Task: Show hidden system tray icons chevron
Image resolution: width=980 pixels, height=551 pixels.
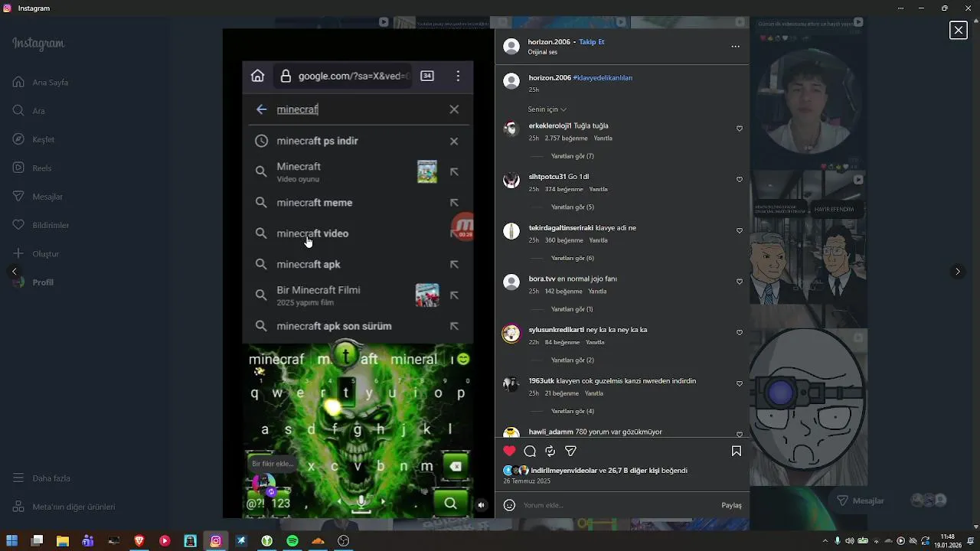Action: [x=825, y=541]
